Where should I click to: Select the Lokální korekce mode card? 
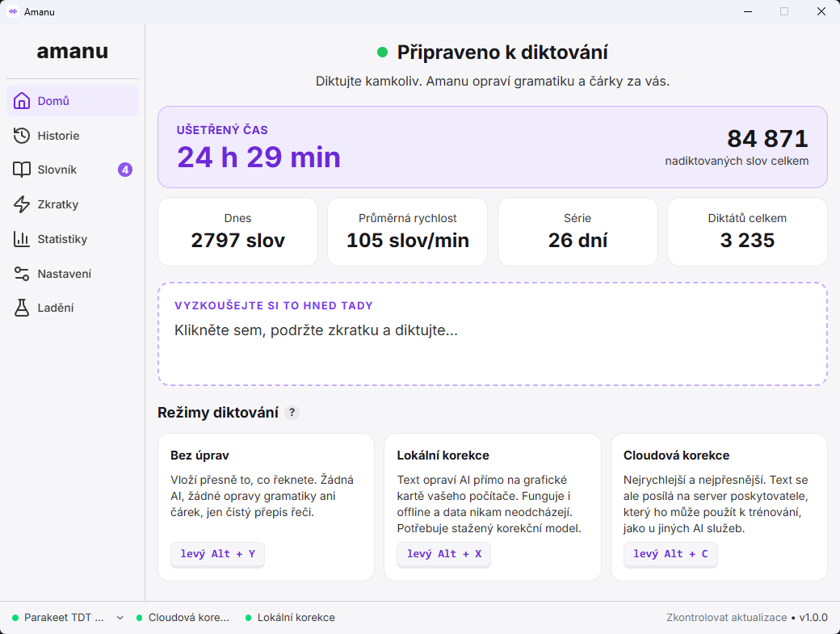pos(493,507)
